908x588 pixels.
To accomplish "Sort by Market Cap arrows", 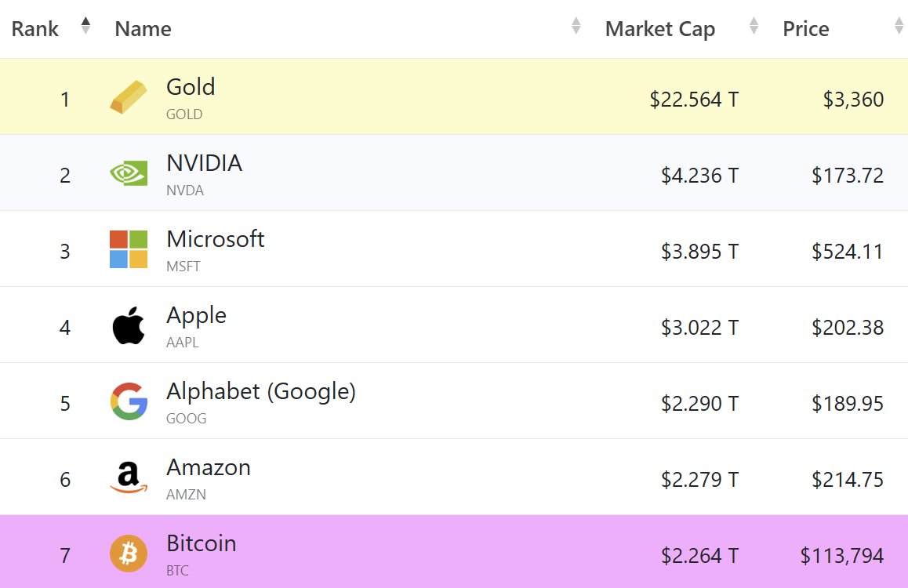I will coord(754,27).
